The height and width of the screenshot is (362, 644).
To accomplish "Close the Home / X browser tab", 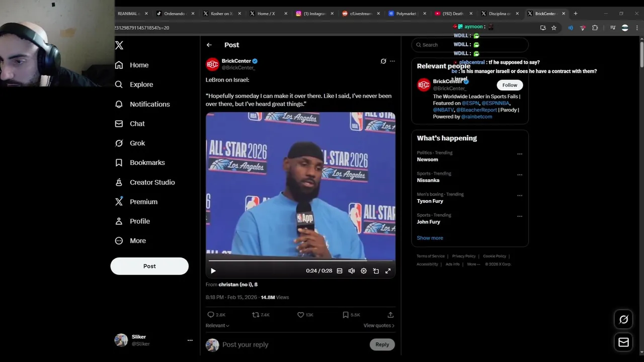I will click(285, 14).
